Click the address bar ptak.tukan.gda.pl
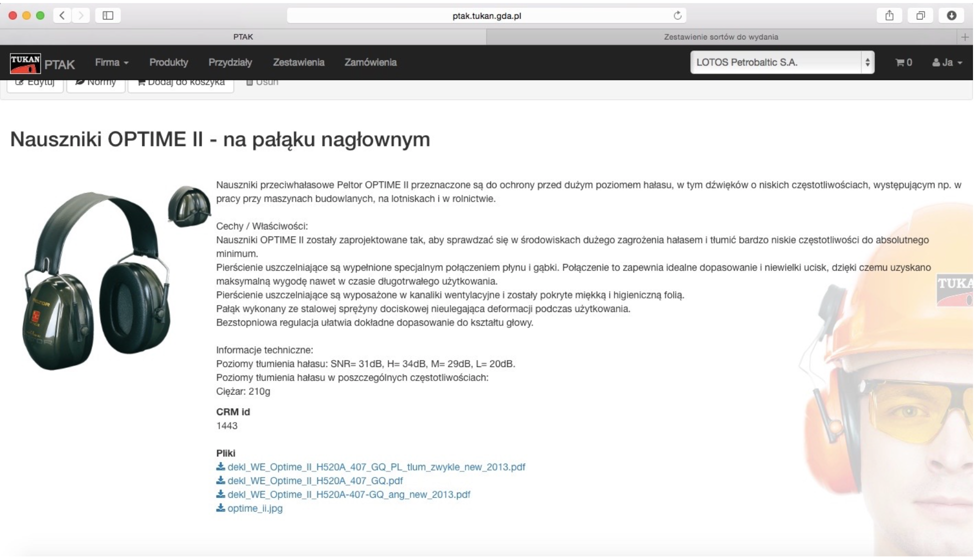976x560 pixels. coord(486,15)
